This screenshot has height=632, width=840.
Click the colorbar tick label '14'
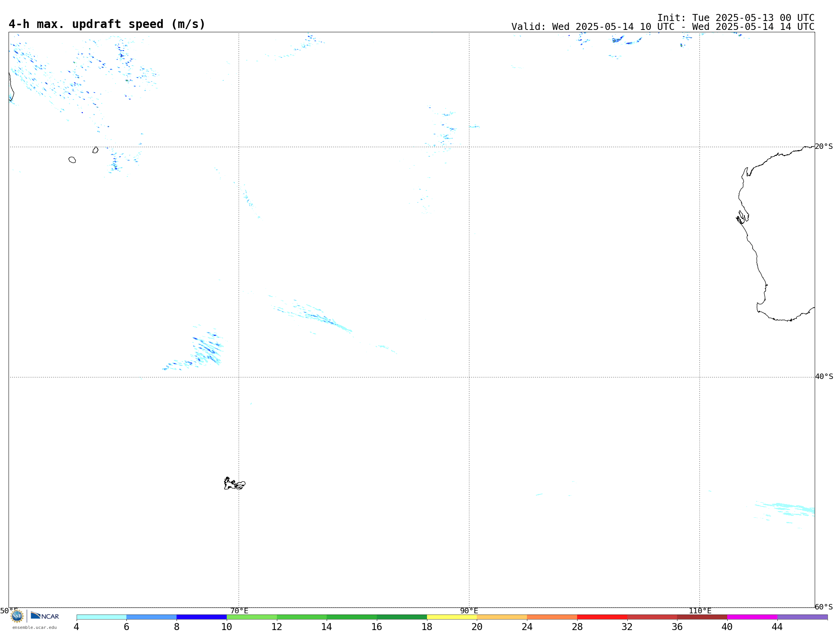[327, 627]
